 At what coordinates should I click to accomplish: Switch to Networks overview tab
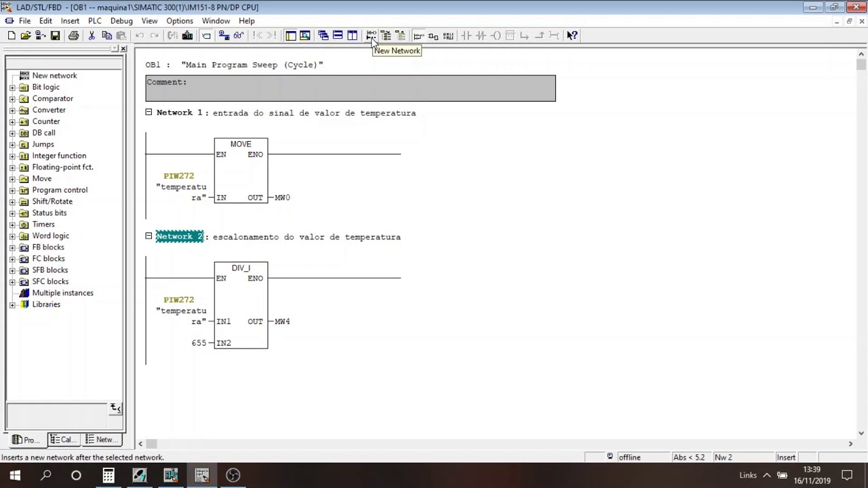101,440
